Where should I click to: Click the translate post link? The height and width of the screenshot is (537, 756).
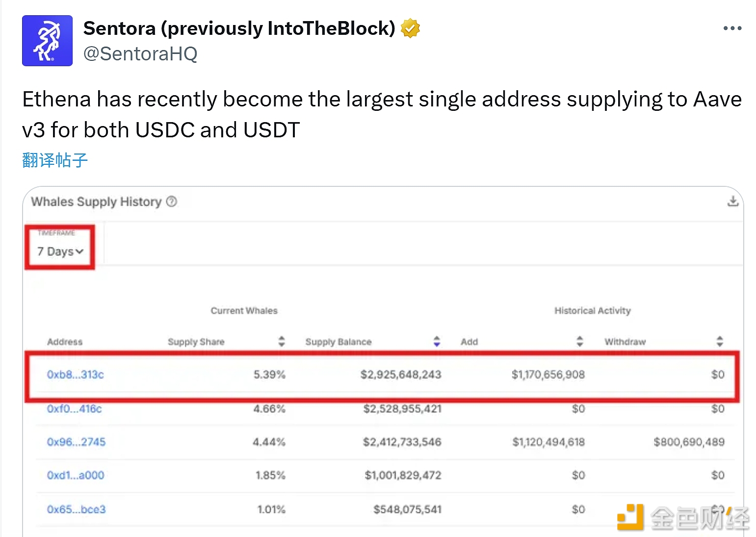tap(55, 160)
